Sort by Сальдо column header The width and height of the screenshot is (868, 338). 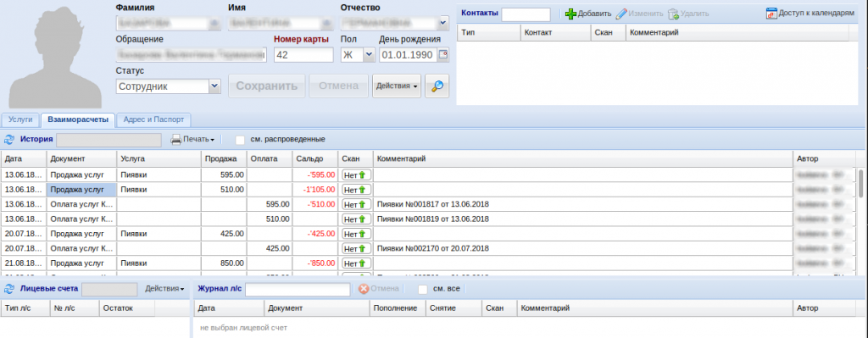(315, 158)
